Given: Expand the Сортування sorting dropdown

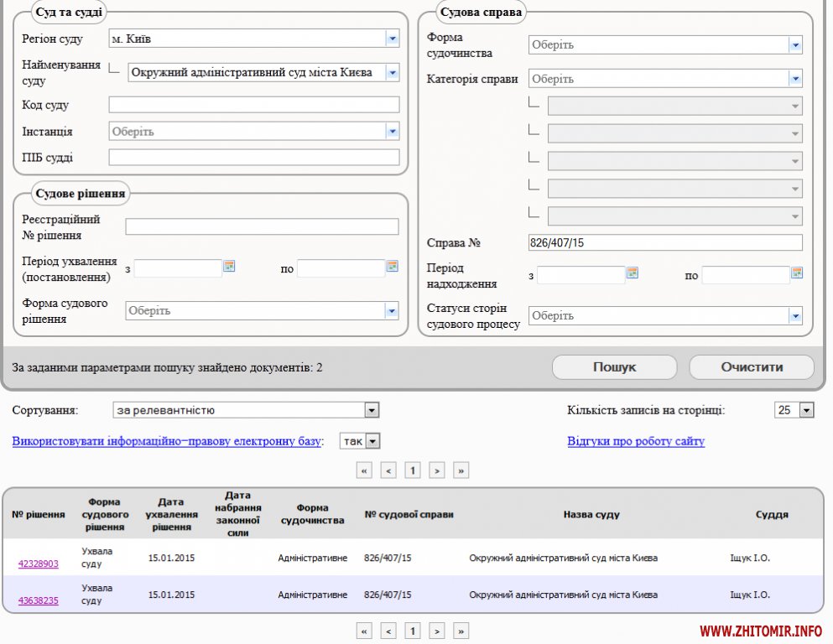Looking at the screenshot, I should pyautogui.click(x=372, y=410).
